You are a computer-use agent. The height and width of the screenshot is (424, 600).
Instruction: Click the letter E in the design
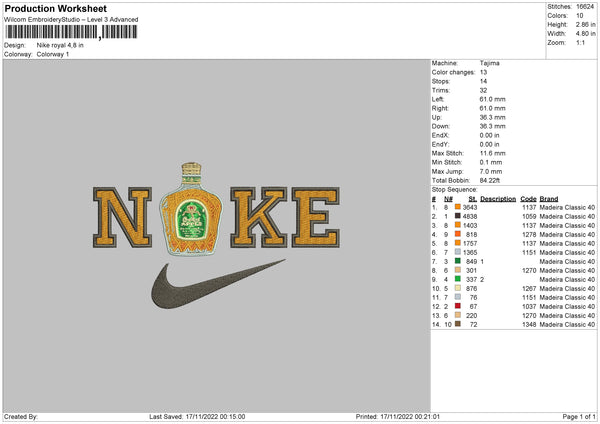point(316,217)
